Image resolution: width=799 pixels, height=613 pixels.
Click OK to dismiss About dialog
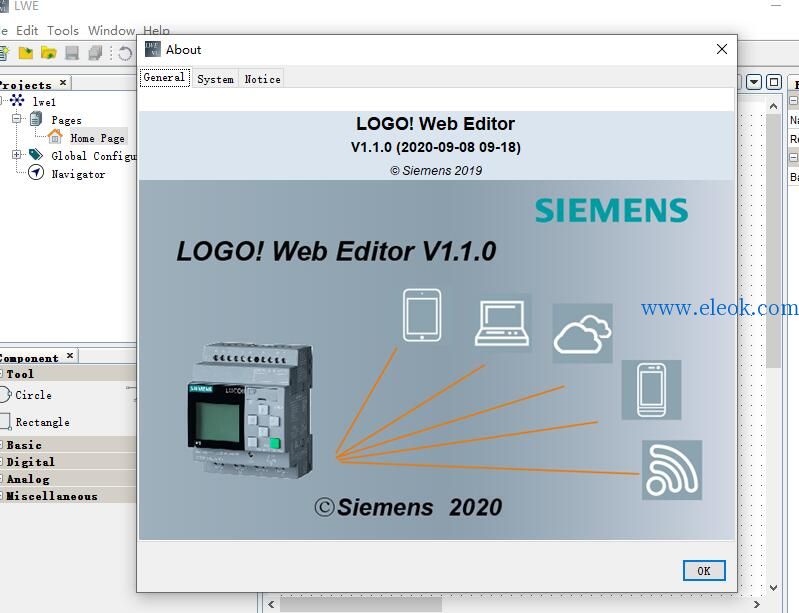click(704, 571)
